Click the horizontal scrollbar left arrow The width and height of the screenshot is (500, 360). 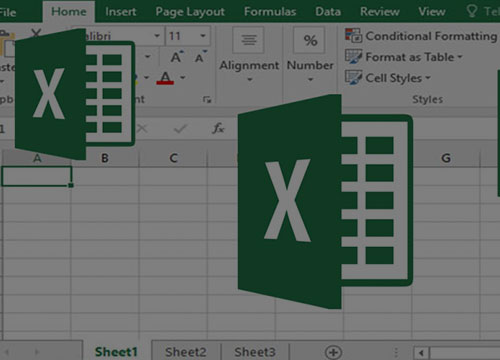tap(421, 353)
